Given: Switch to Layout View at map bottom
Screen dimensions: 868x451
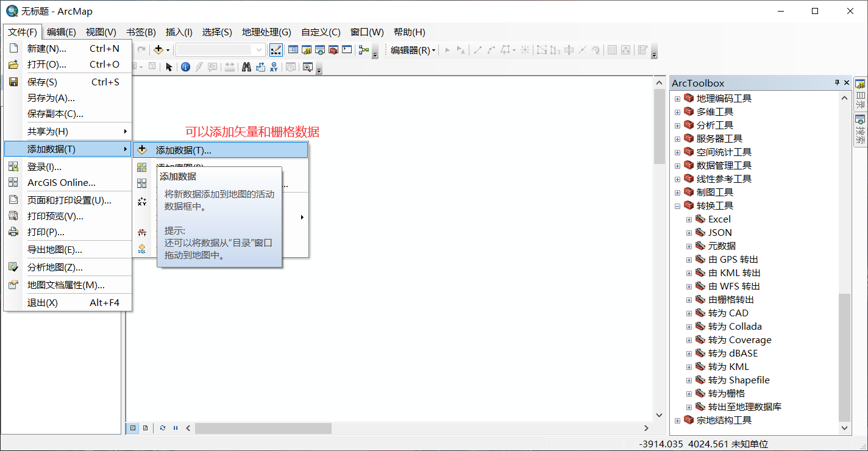Looking at the screenshot, I should point(145,428).
